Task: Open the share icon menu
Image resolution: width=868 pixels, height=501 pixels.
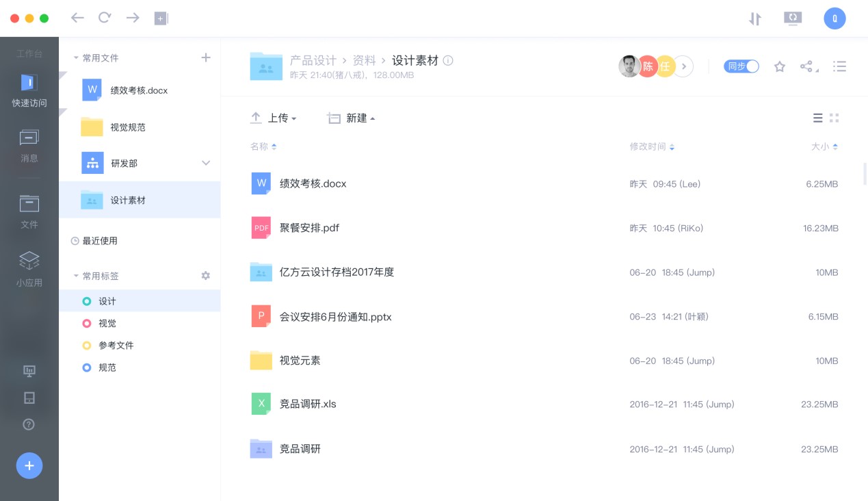Action: coord(808,66)
